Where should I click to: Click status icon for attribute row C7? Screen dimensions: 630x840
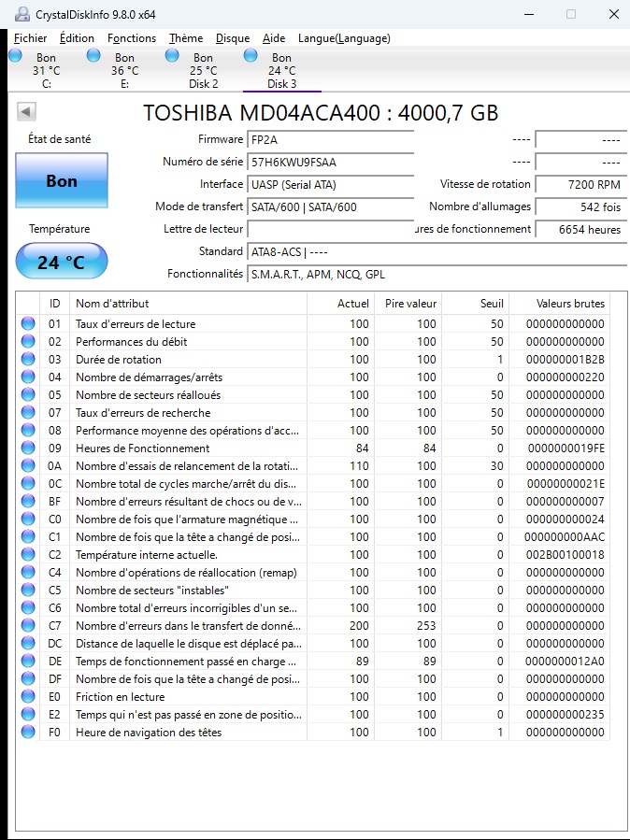[x=28, y=625]
